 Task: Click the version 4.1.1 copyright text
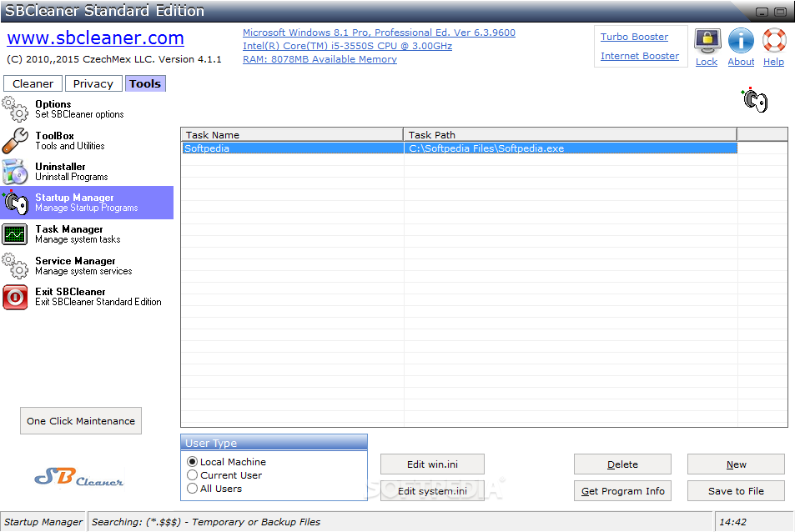pyautogui.click(x=114, y=59)
